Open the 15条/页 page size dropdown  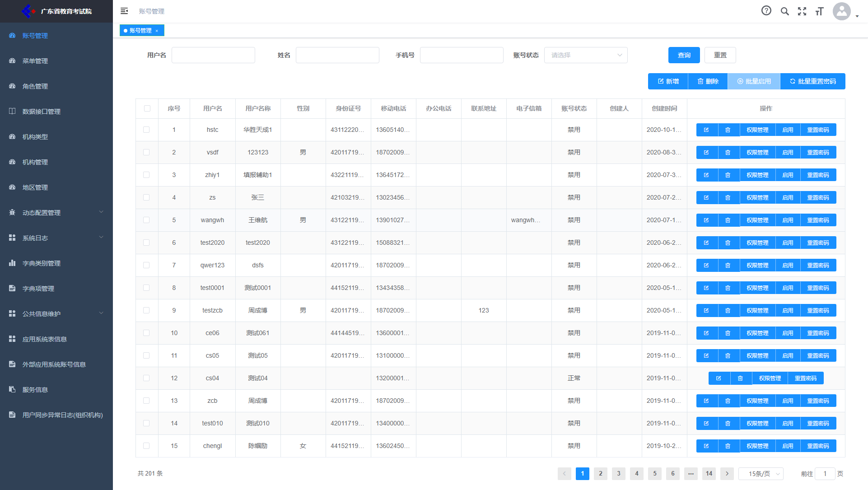point(761,474)
